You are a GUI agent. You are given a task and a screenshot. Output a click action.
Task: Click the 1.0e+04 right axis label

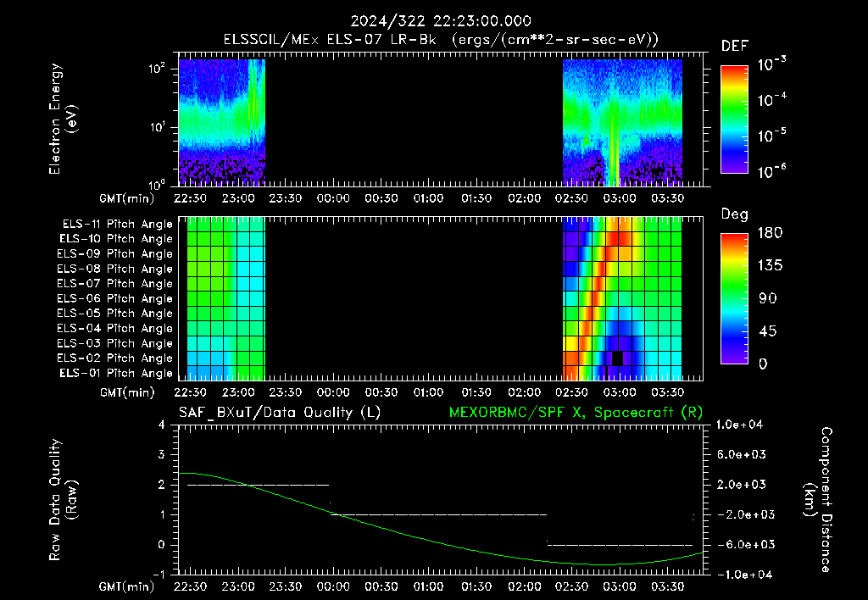point(739,425)
